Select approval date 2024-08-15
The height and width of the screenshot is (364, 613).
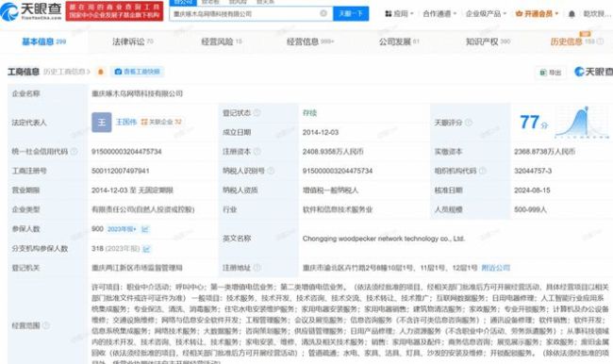[532, 190]
